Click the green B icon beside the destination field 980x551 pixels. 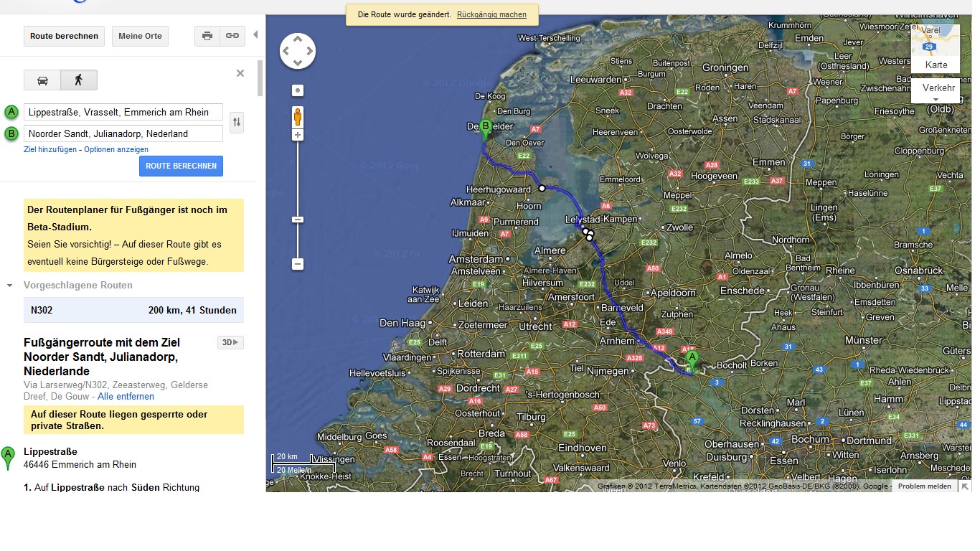11,133
